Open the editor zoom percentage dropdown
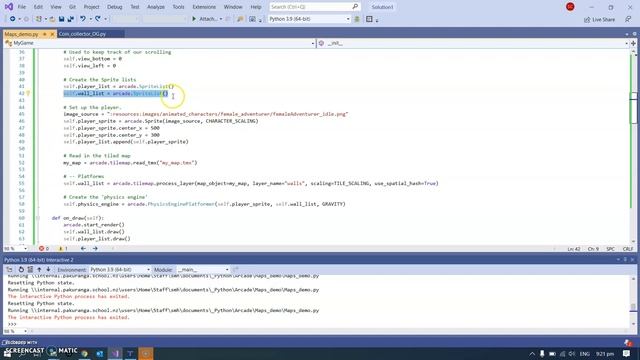Image resolution: width=640 pixels, height=360 pixels. (25, 248)
